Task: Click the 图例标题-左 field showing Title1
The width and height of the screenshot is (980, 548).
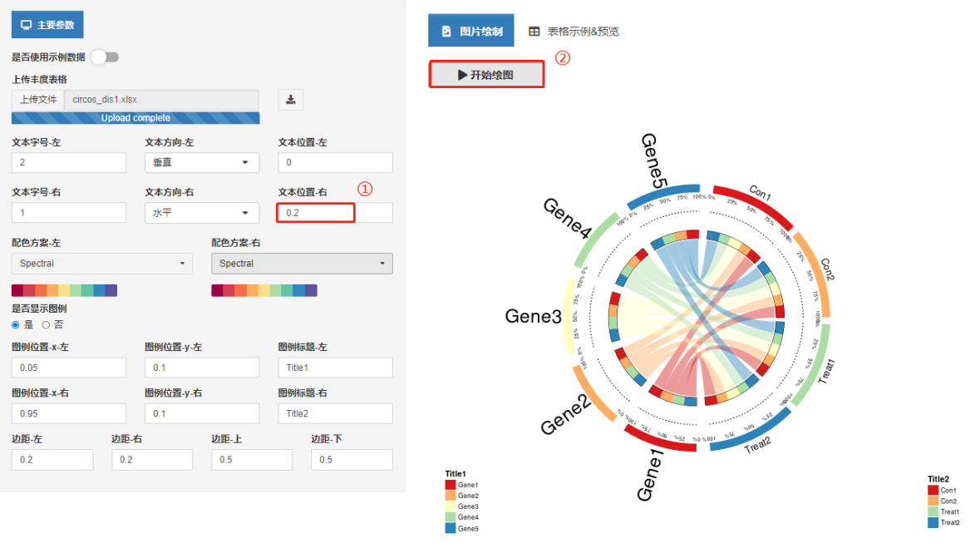Action: coord(335,367)
